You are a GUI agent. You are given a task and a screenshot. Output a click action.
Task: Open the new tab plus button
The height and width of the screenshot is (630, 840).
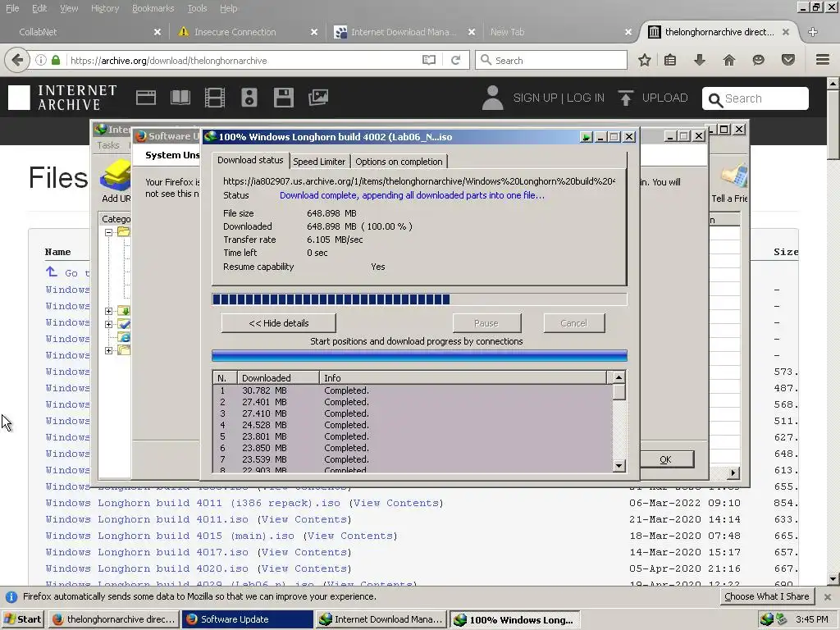tap(813, 32)
